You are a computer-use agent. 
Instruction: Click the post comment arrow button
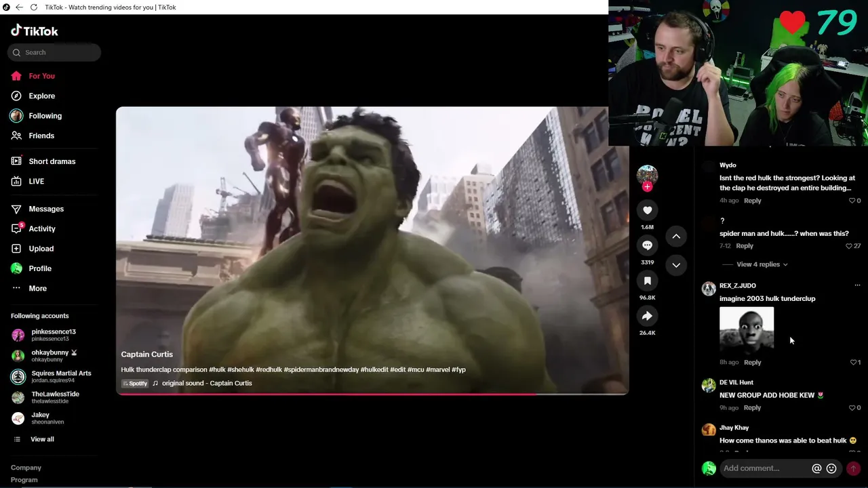point(853,468)
